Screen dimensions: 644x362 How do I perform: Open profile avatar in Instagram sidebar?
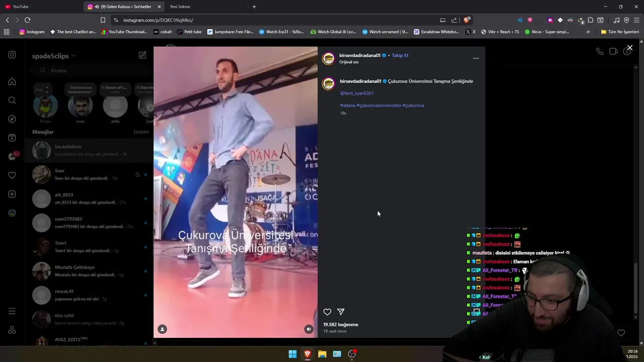pyautogui.click(x=12, y=213)
